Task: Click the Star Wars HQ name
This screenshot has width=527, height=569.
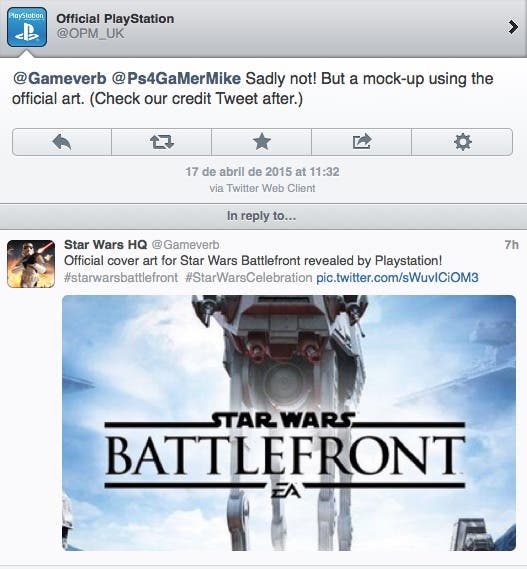Action: [105, 245]
